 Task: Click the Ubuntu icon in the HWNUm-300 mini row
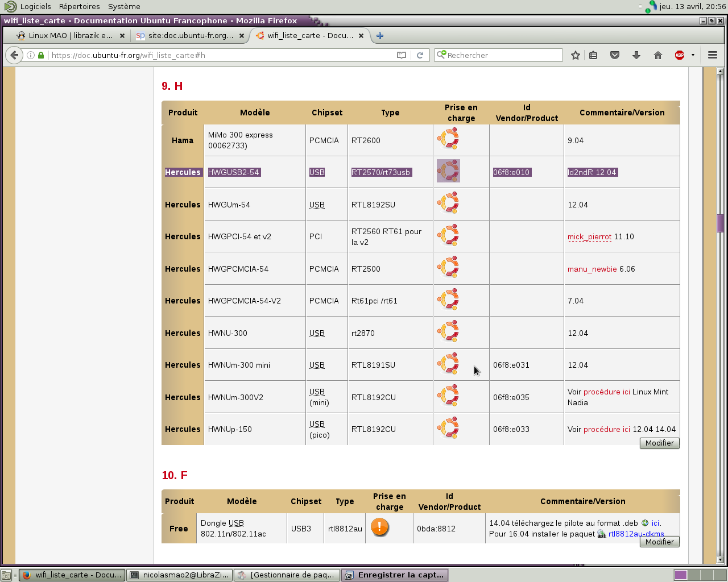click(x=448, y=363)
